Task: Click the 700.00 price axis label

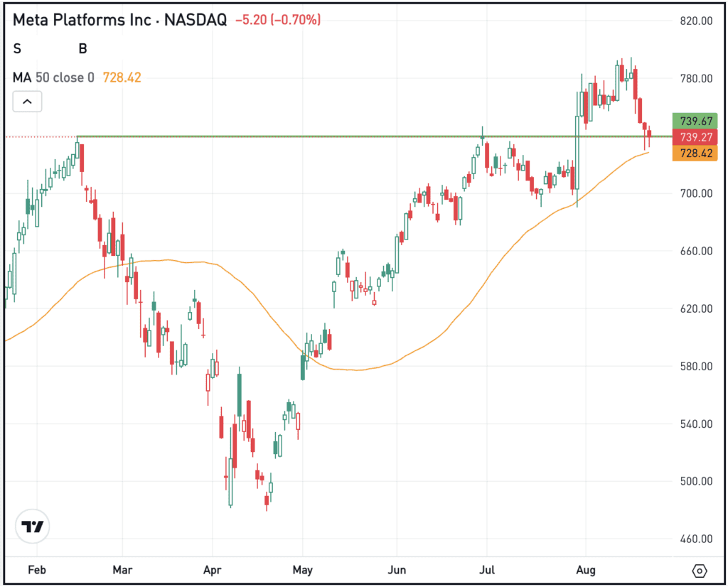Action: pyautogui.click(x=696, y=193)
